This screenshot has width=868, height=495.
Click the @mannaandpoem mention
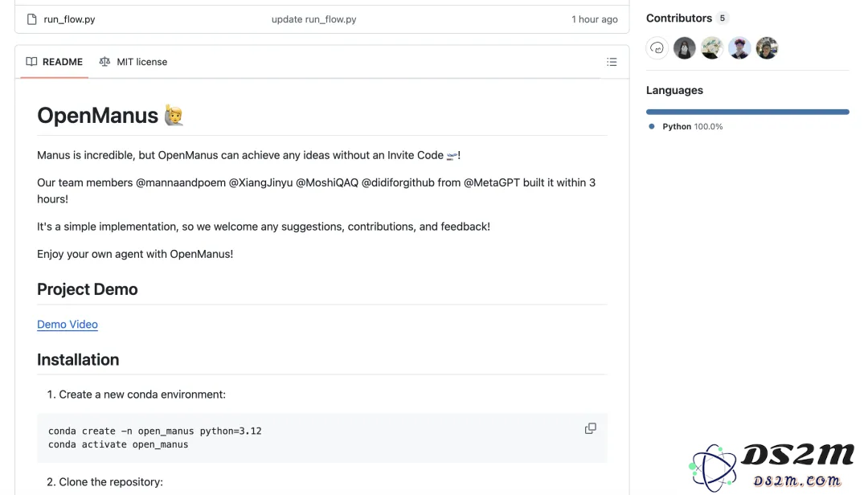tap(181, 182)
